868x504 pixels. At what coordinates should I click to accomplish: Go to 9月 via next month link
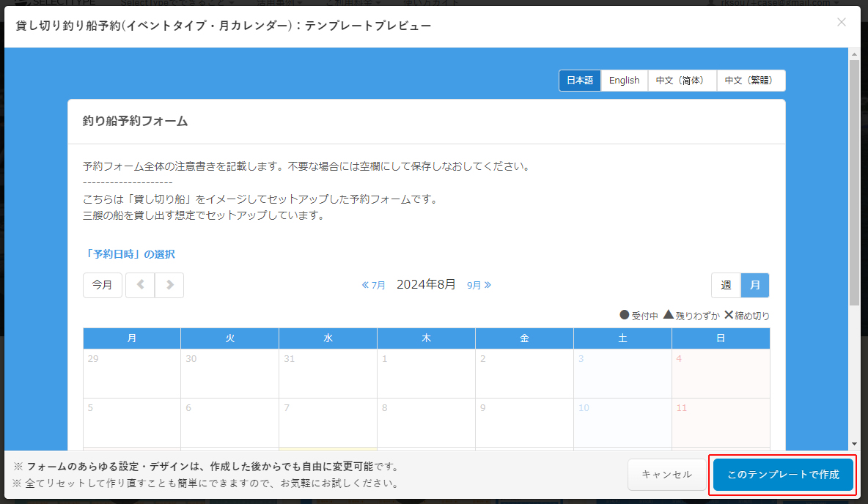point(479,285)
